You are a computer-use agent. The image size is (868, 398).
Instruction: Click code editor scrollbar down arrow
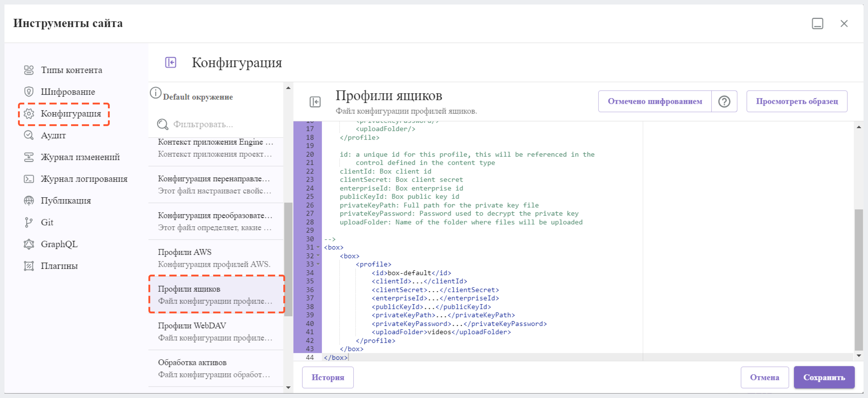[859, 356]
